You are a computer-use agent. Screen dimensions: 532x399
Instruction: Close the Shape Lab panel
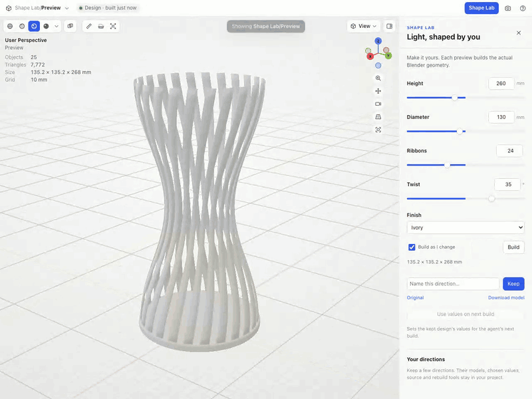coord(519,33)
